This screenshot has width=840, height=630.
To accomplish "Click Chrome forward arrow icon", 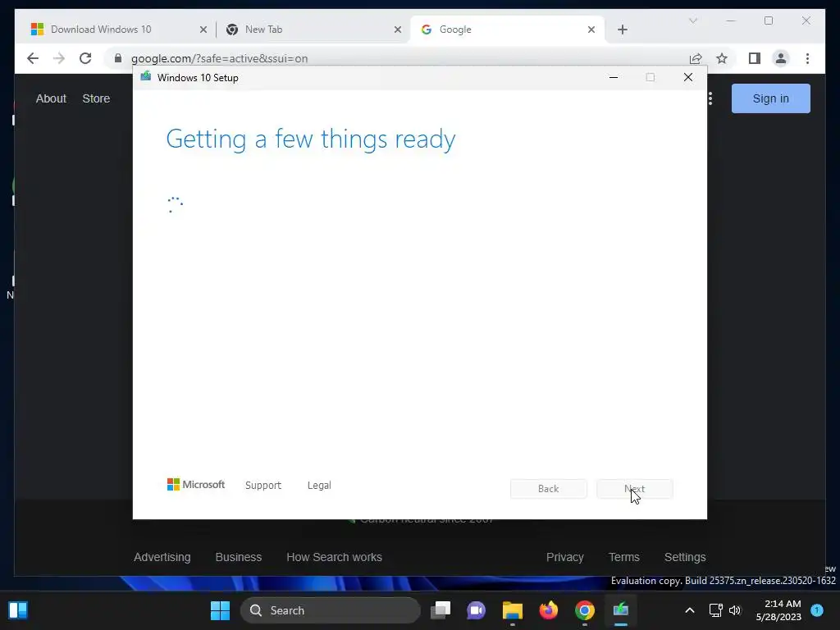I will click(59, 58).
